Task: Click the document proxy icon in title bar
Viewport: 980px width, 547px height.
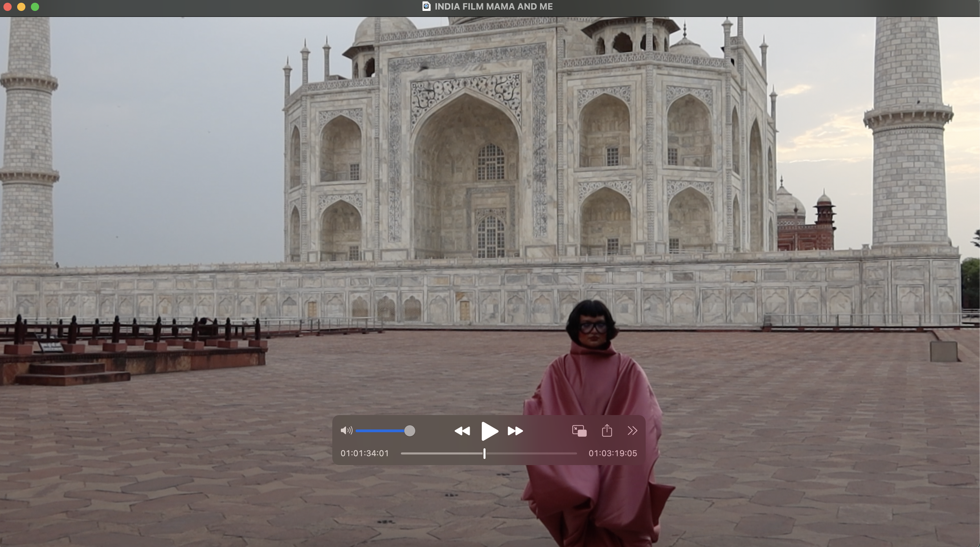Action: (426, 6)
